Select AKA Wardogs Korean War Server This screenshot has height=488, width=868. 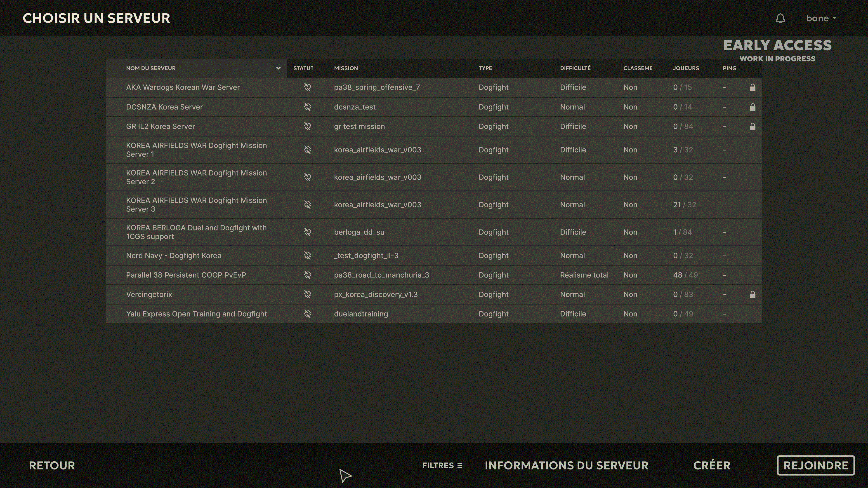pos(434,87)
